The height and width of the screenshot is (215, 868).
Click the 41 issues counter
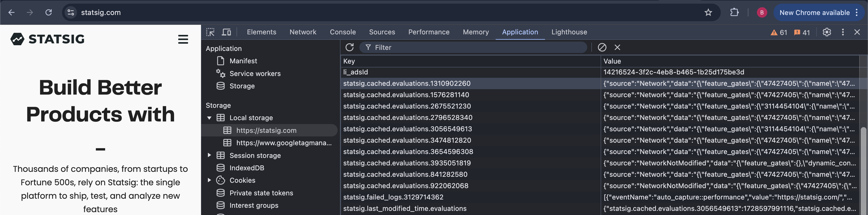click(x=802, y=32)
